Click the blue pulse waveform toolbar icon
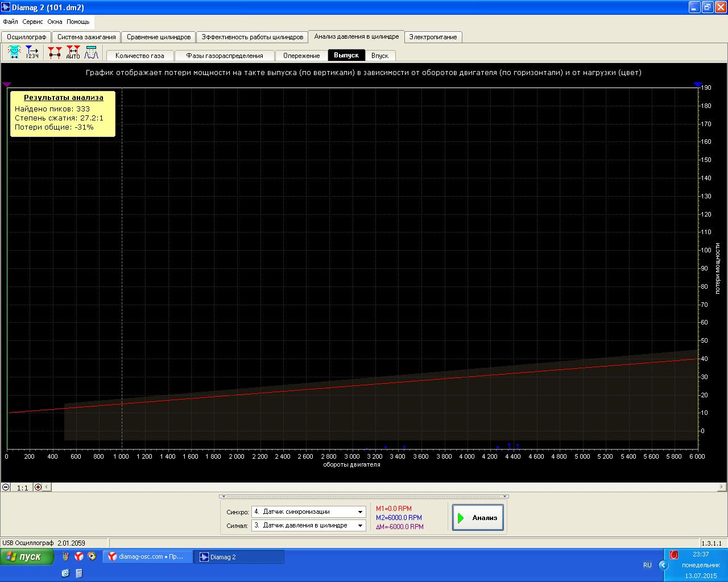 click(x=91, y=53)
